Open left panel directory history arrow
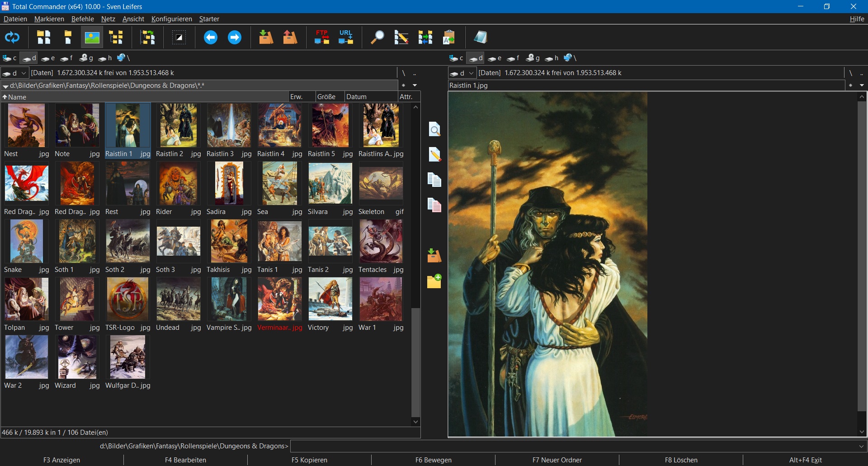The width and height of the screenshot is (868, 466). click(x=415, y=85)
